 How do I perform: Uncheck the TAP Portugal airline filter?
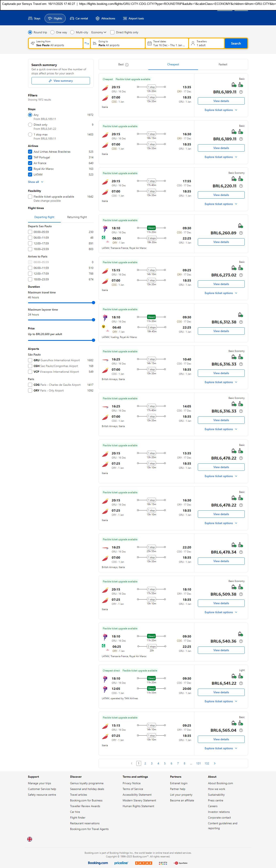[x=30, y=157]
